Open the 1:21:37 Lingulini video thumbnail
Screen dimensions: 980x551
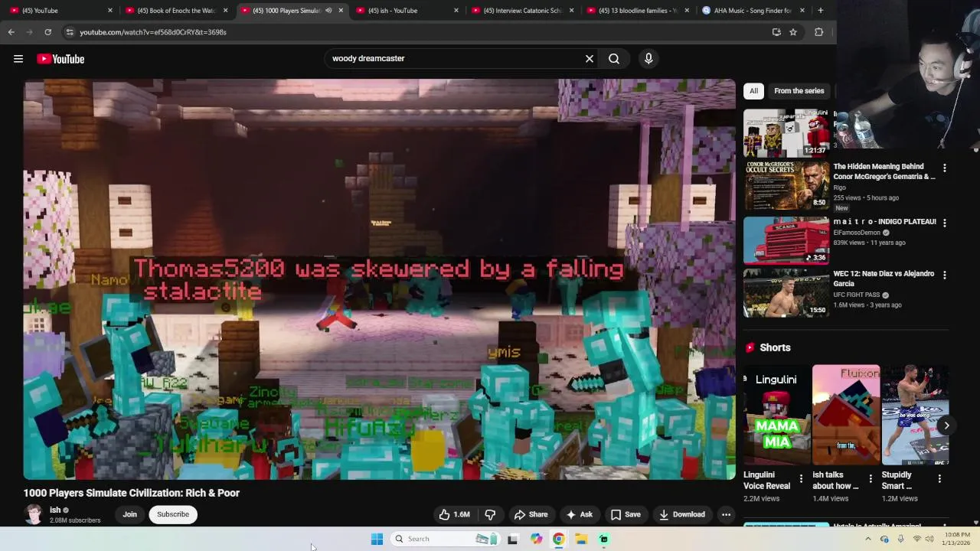coord(786,132)
